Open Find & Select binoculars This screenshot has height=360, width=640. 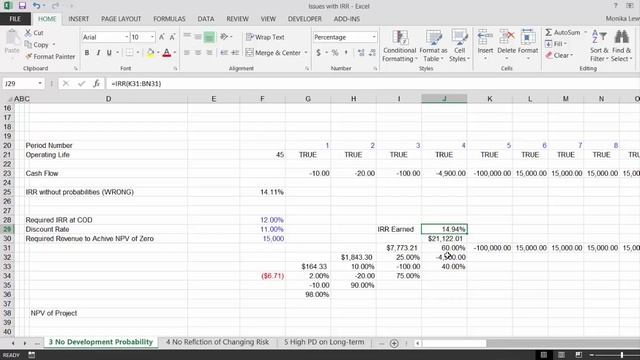[622, 46]
